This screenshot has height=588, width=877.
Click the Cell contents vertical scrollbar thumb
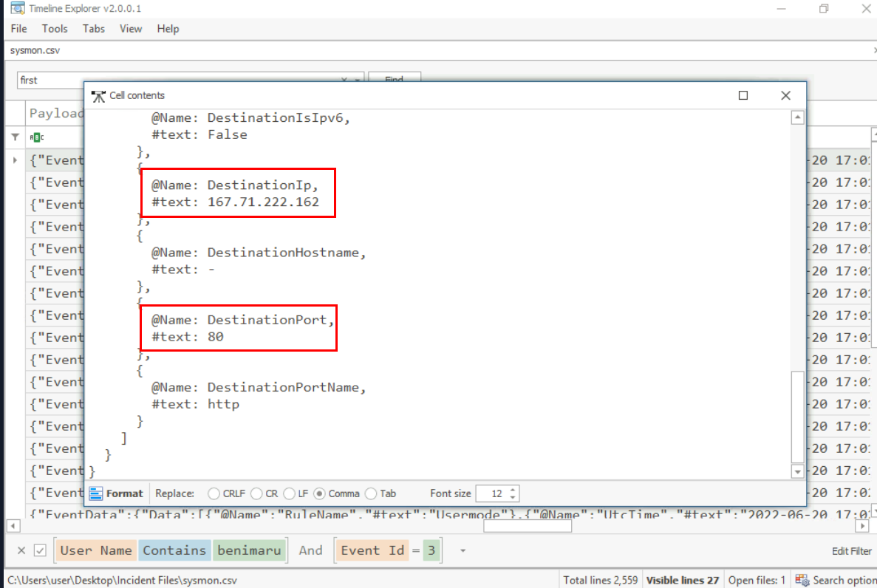(x=798, y=417)
